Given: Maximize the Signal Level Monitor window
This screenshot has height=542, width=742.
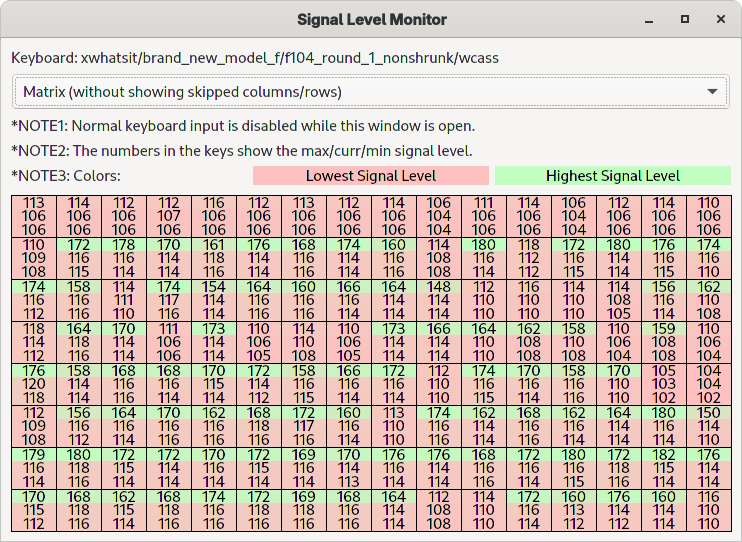Looking at the screenshot, I should point(685,19).
